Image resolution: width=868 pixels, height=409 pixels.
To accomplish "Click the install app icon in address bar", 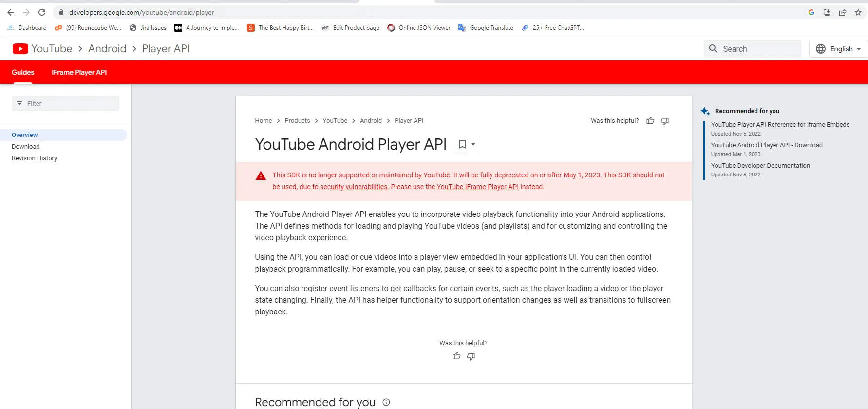I will pyautogui.click(x=827, y=12).
